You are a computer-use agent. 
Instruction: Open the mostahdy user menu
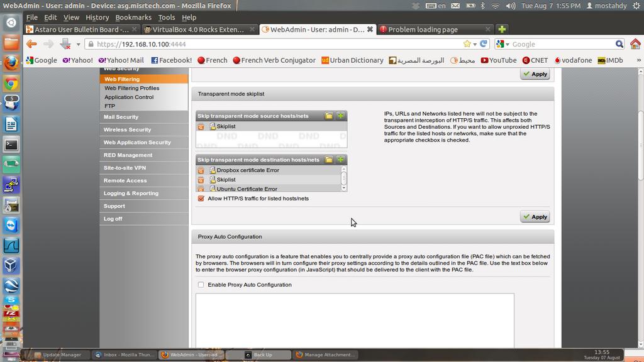[607, 6]
